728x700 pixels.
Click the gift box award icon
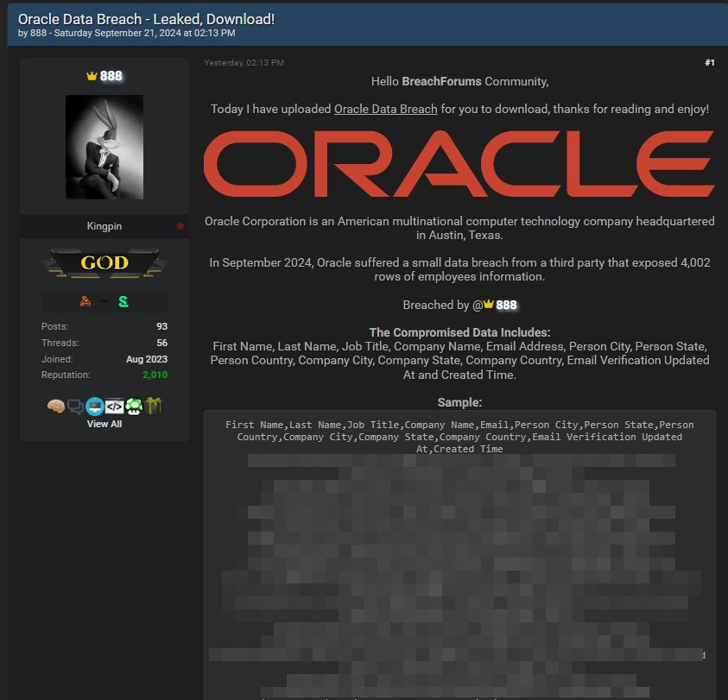tap(154, 406)
